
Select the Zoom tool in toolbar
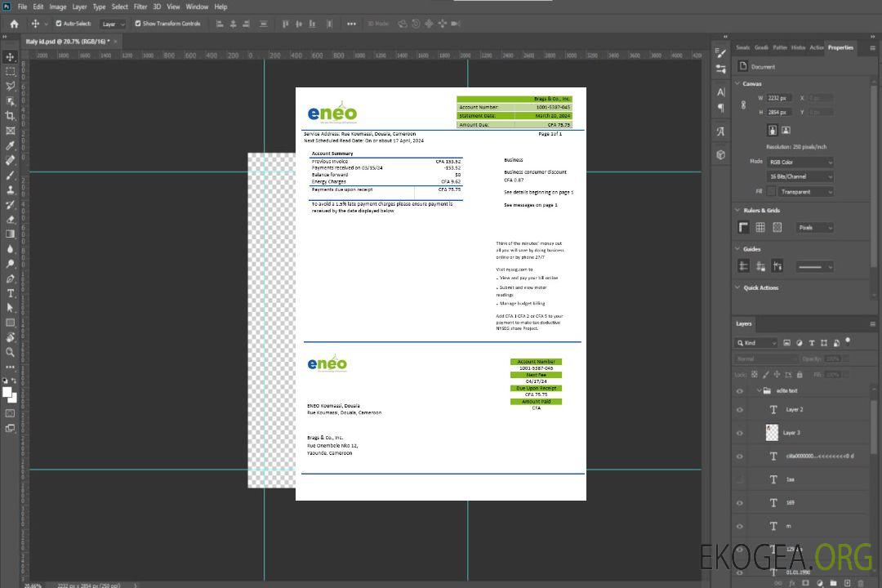click(x=11, y=352)
